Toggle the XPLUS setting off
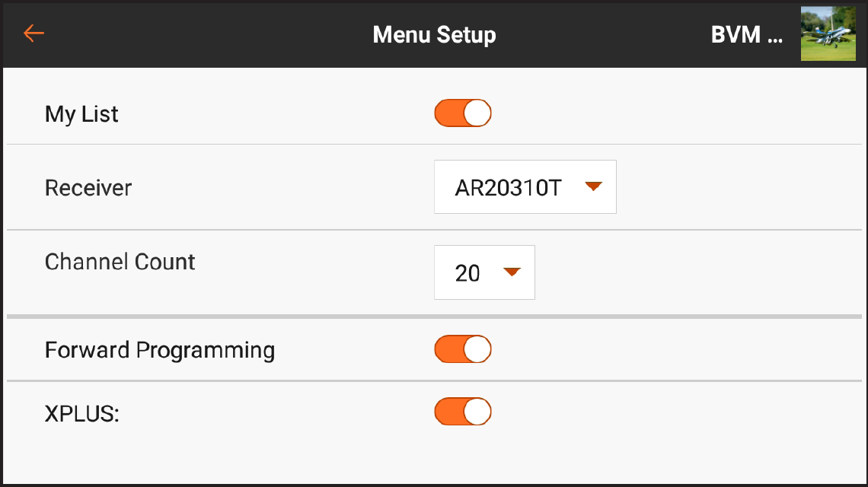 click(462, 411)
